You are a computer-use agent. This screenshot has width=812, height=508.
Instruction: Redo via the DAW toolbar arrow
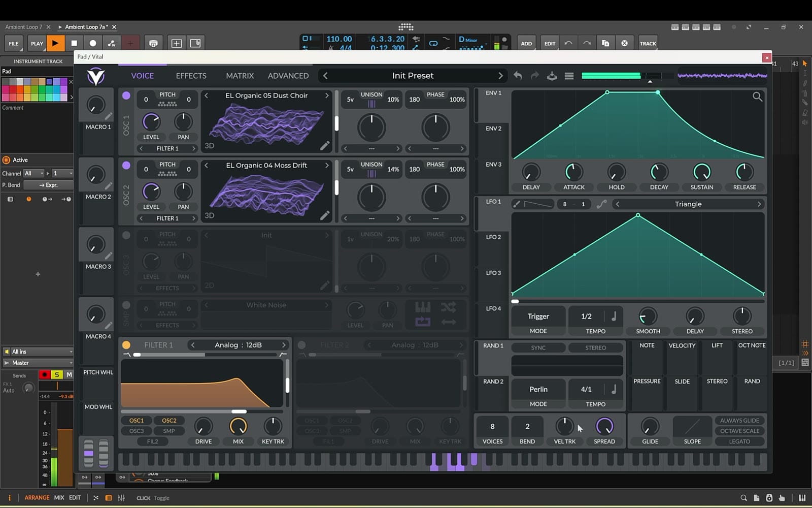pyautogui.click(x=587, y=43)
